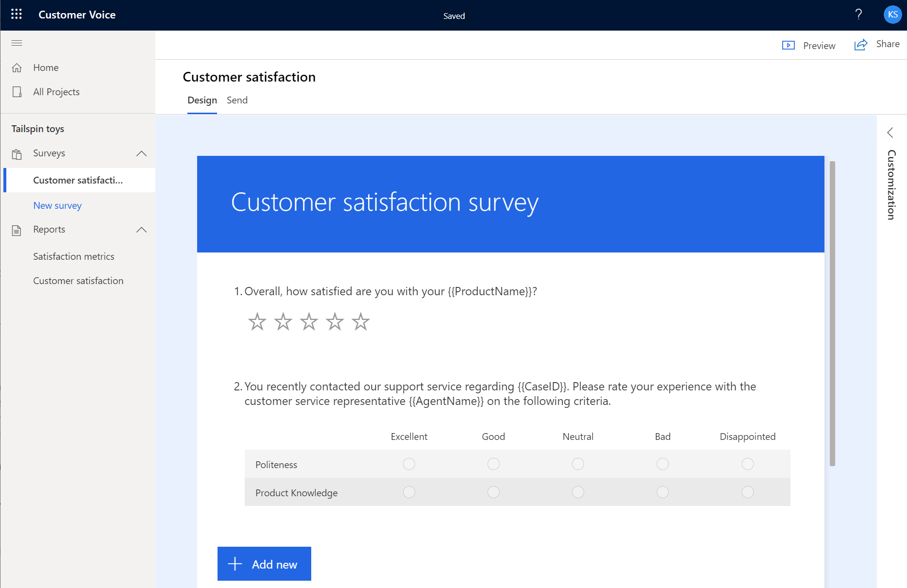
Task: Click the Add new question button
Action: tap(264, 564)
